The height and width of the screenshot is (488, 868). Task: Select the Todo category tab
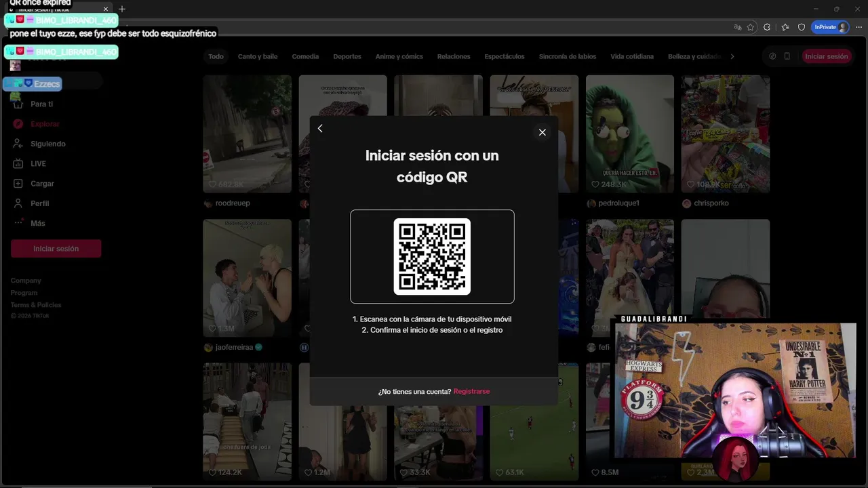click(216, 56)
